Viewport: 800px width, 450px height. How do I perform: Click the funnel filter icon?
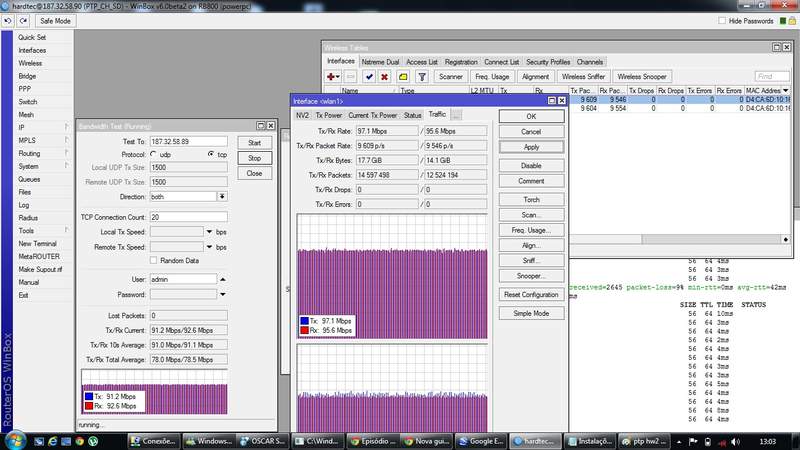[424, 76]
